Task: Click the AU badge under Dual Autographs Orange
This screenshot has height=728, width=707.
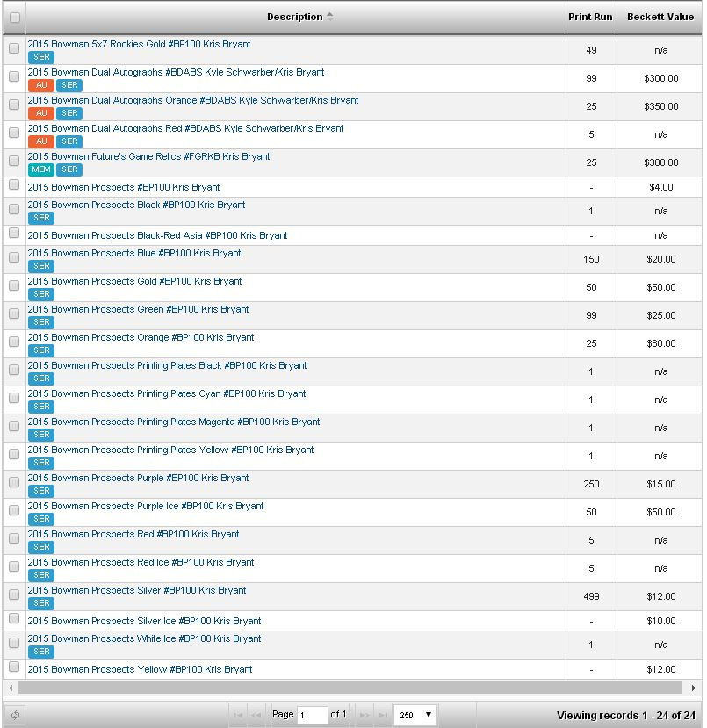Action: click(x=41, y=113)
